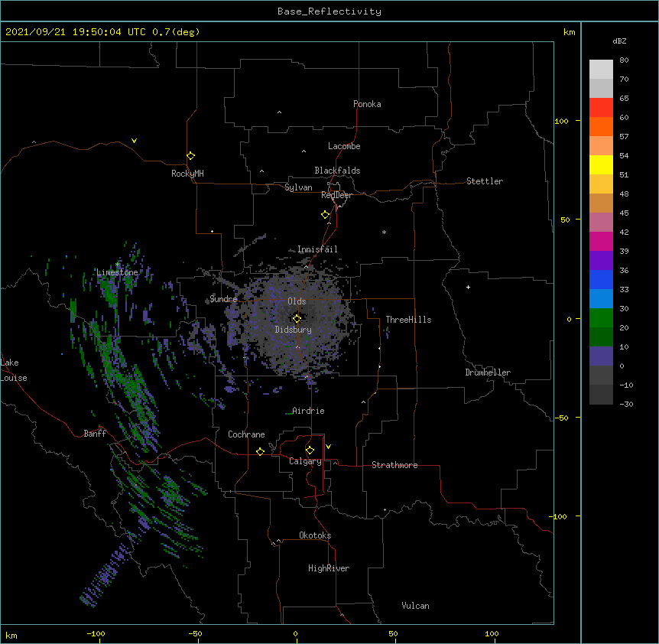The width and height of the screenshot is (659, 644).
Task: Click the Innisfail city label
Action: click(x=317, y=249)
